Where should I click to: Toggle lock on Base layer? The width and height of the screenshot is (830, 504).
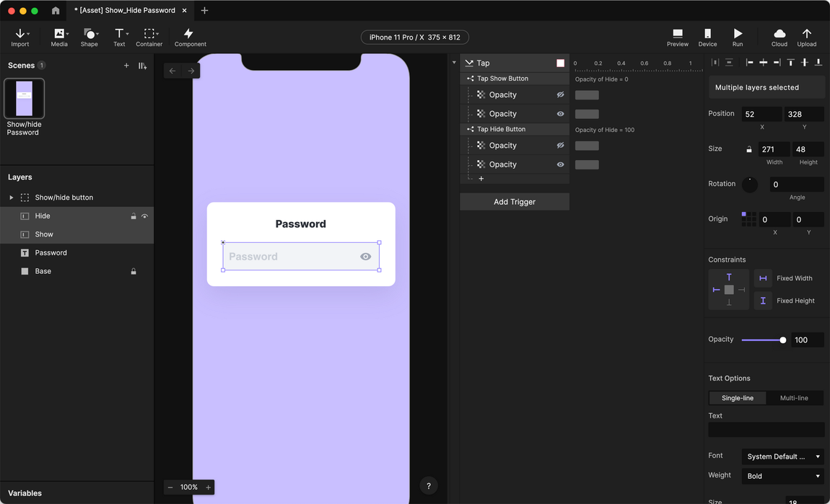pyautogui.click(x=134, y=271)
